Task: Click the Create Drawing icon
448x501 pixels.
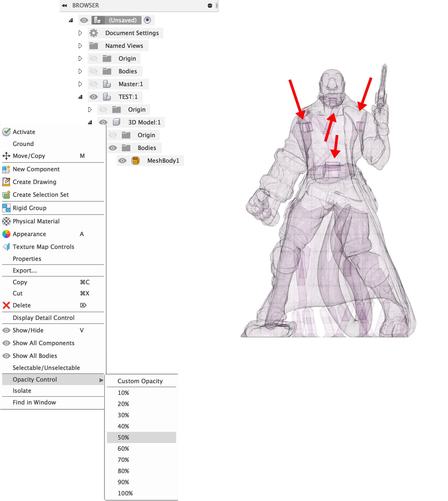Action: click(x=6, y=182)
